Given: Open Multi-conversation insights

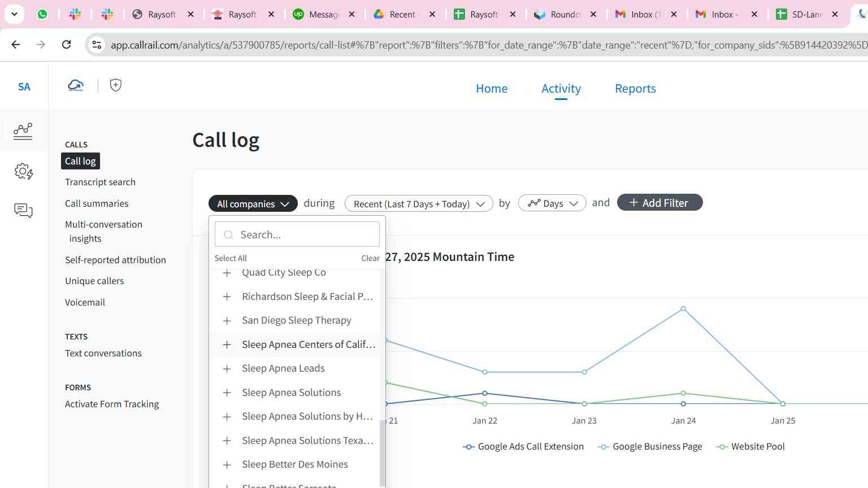Looking at the screenshot, I should point(103,231).
